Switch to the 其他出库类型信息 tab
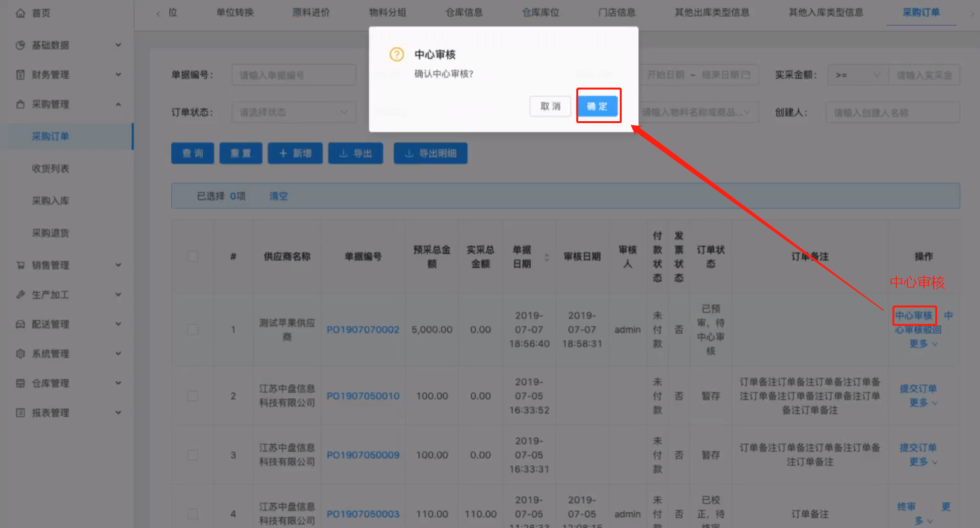The image size is (980, 528). [x=712, y=13]
